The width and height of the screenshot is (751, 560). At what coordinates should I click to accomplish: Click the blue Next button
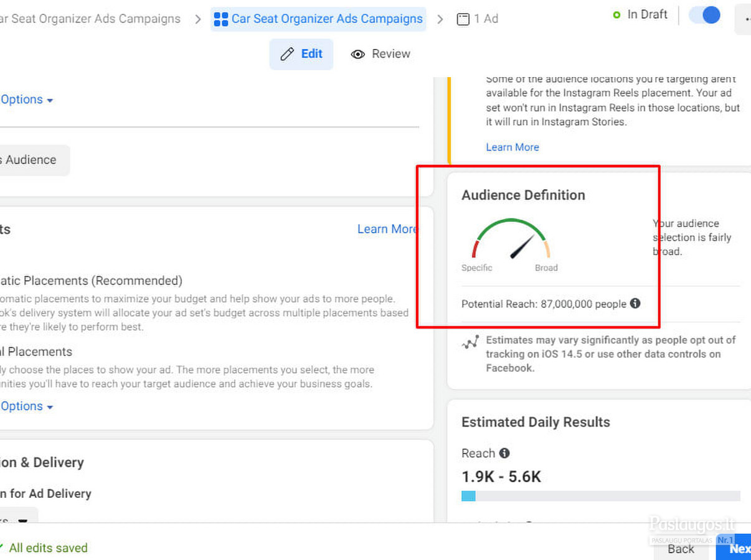[735, 548]
